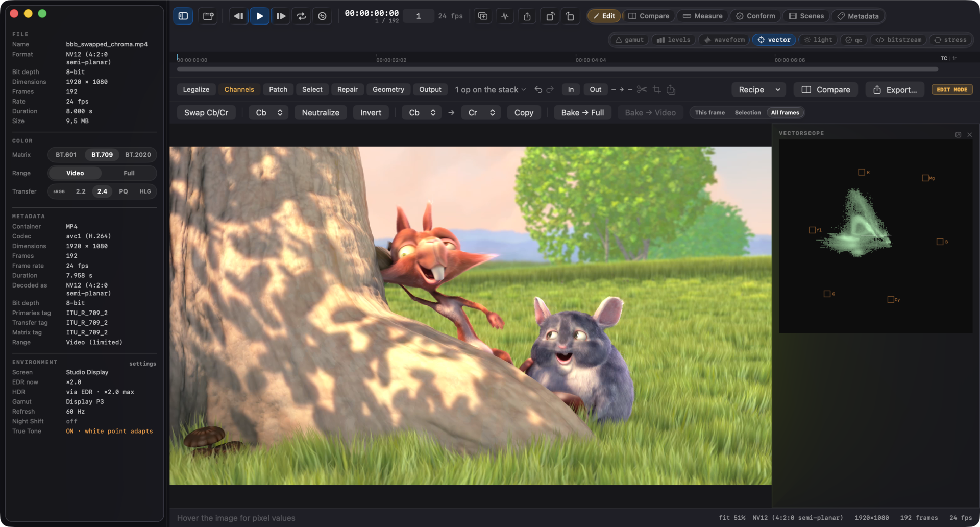Open the gamut scope
This screenshot has height=527, width=980.
pyautogui.click(x=629, y=40)
